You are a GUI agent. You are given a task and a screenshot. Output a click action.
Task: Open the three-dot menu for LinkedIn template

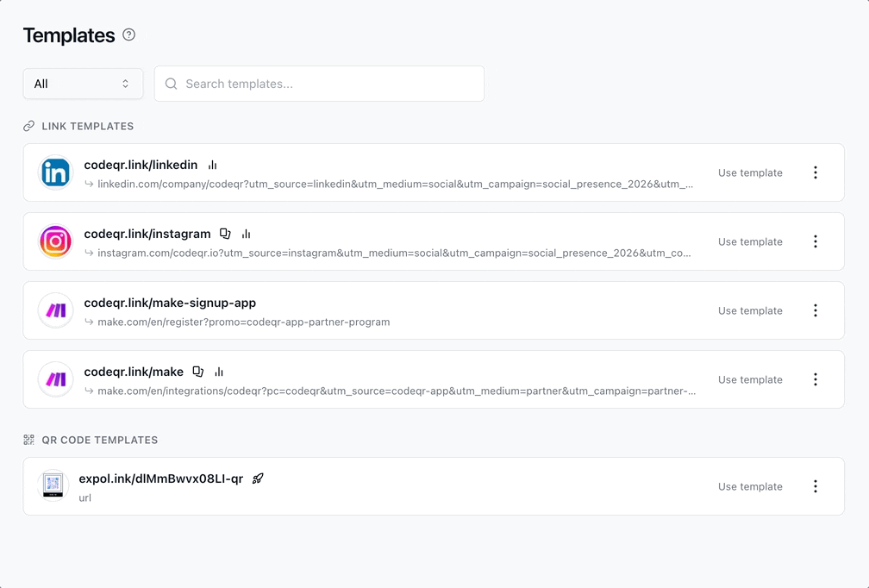[x=816, y=172]
